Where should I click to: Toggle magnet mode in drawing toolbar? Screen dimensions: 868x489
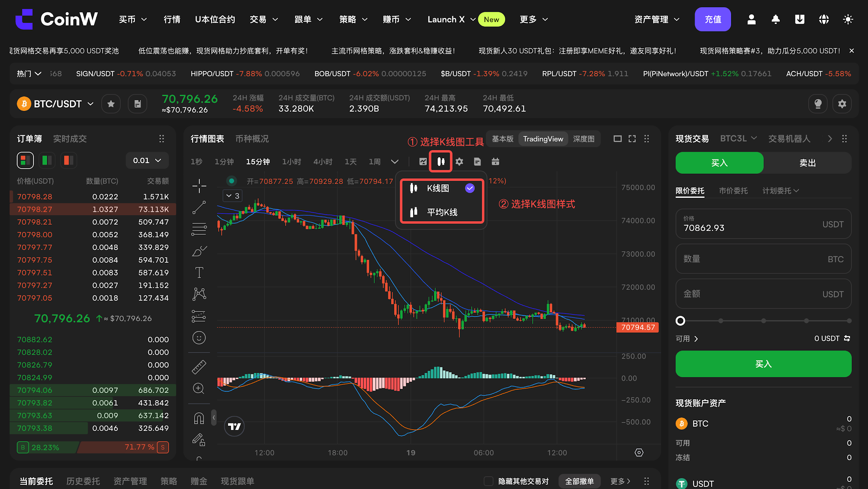[199, 419]
